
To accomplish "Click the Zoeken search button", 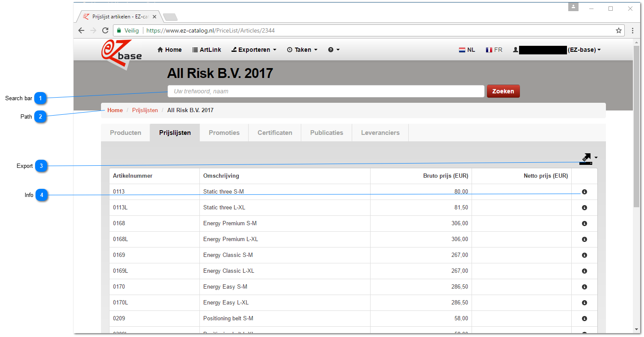I will tap(503, 91).
